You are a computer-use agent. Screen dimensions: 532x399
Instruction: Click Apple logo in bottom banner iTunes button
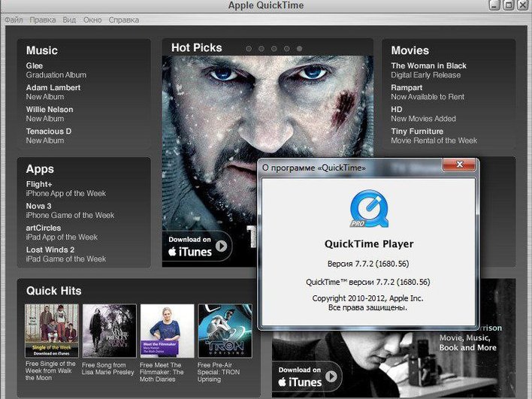(283, 382)
